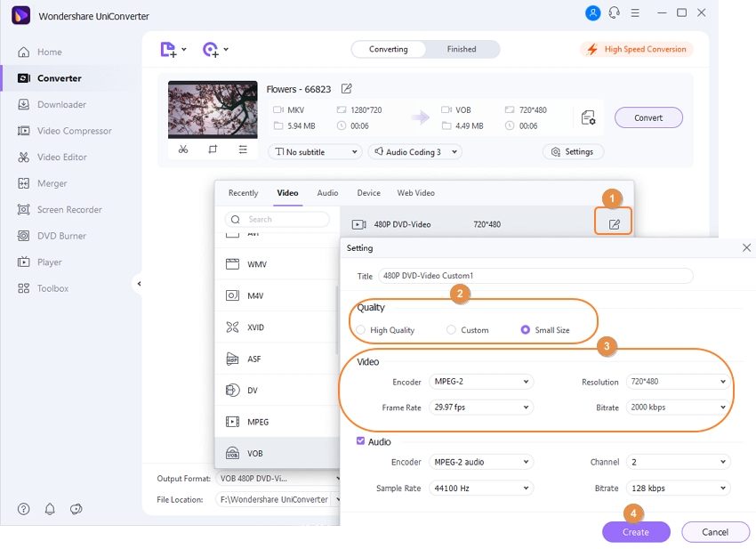
Task: Click the Title input field
Action: point(535,276)
